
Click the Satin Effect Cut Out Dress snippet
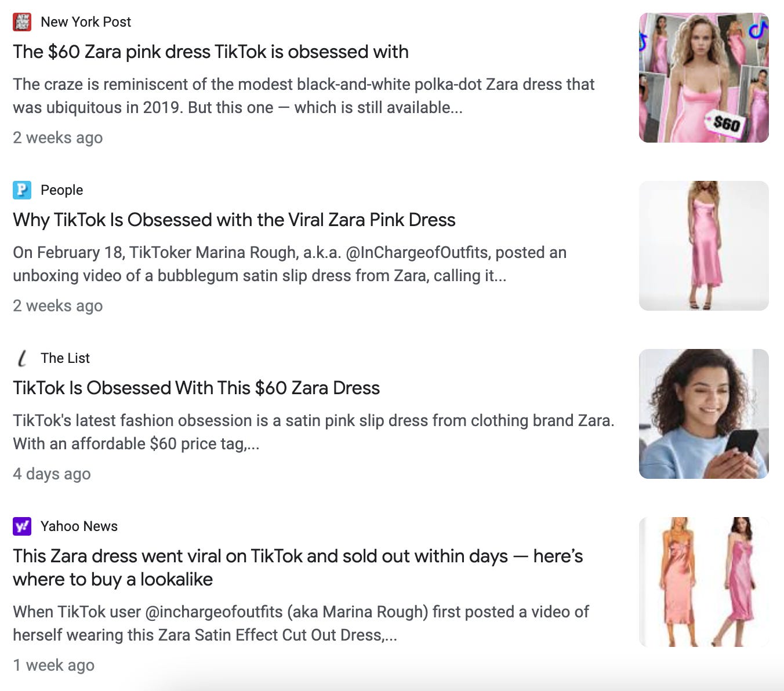tap(301, 623)
